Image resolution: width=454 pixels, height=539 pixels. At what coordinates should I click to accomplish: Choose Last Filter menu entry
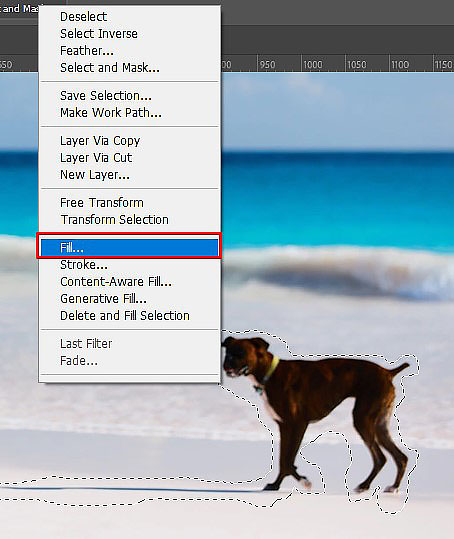129,344
